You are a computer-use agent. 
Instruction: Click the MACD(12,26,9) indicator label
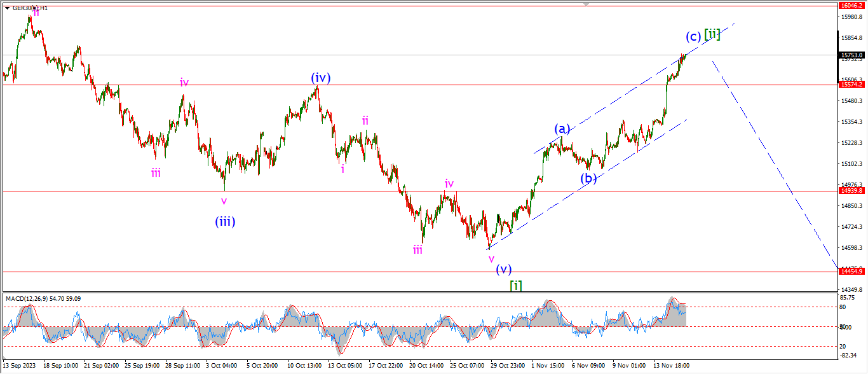coord(43,298)
